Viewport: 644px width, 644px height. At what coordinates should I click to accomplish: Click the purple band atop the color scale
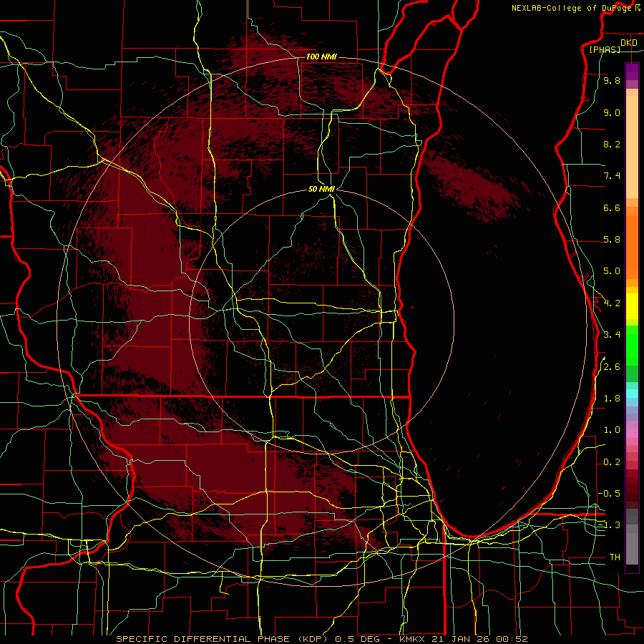point(632,72)
